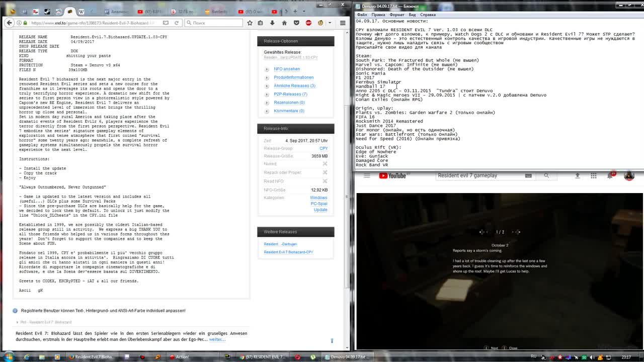Open the Notepad 'Формат' menu
Screen dimensions: 644x362
click(x=397, y=15)
